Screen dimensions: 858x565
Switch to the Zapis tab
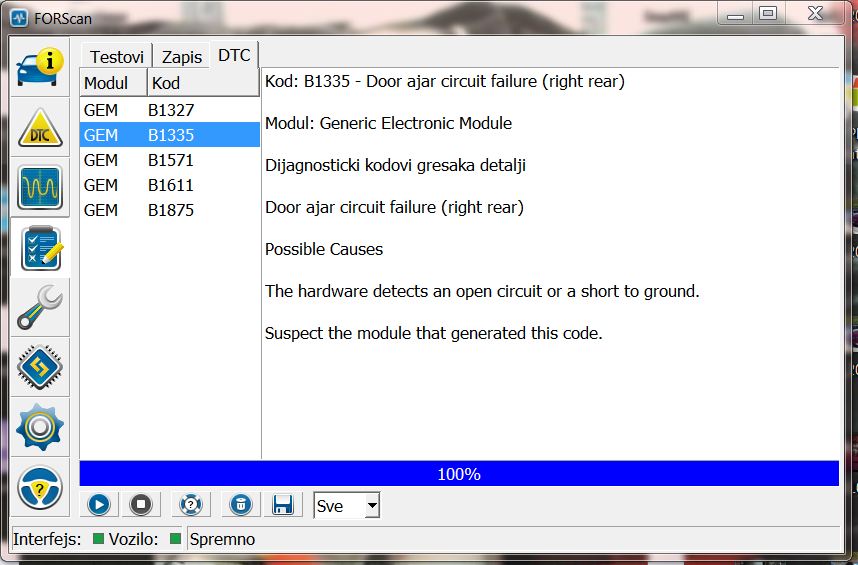tap(182, 56)
